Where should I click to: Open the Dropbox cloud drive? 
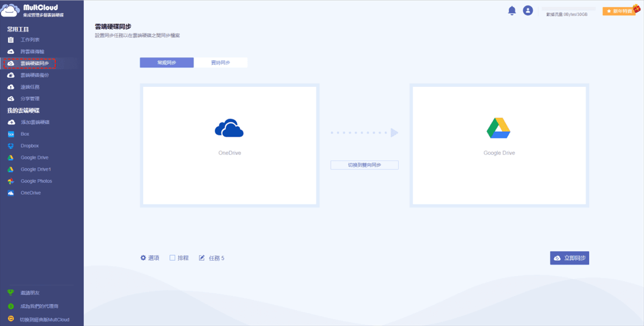click(x=30, y=146)
